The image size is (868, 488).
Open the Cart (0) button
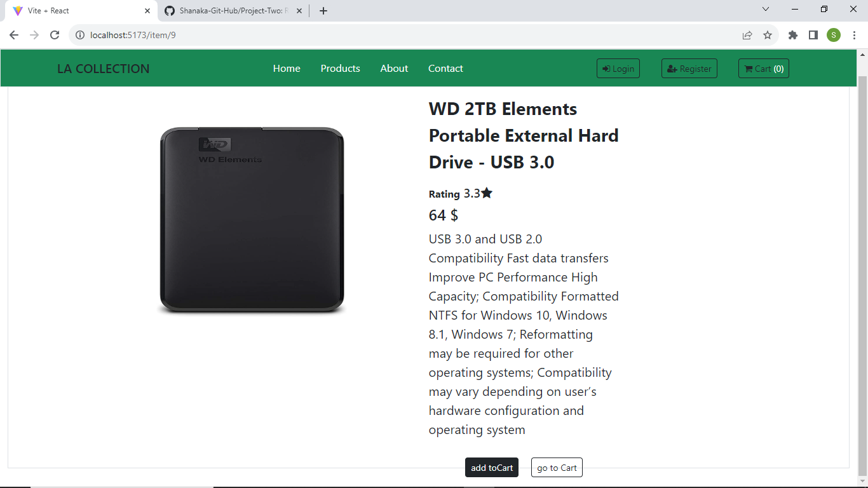764,69
